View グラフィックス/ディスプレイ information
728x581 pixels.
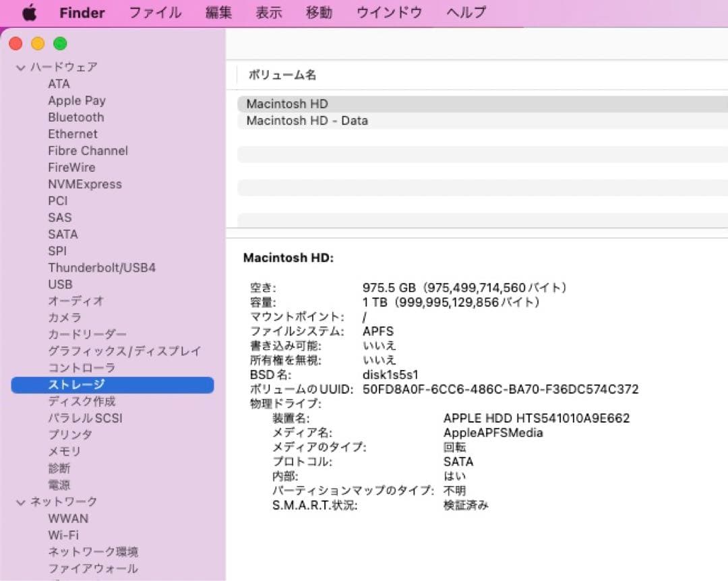tap(124, 350)
